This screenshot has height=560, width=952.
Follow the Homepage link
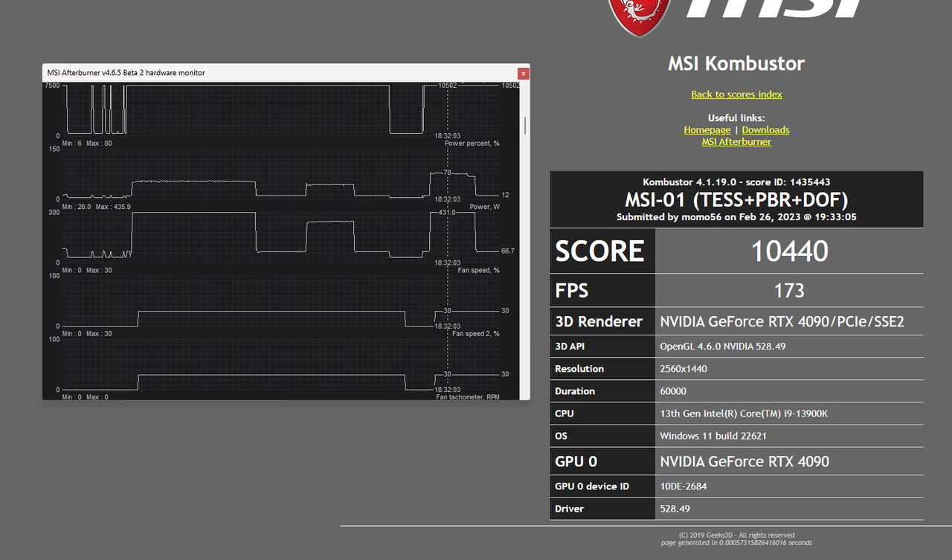click(x=707, y=130)
